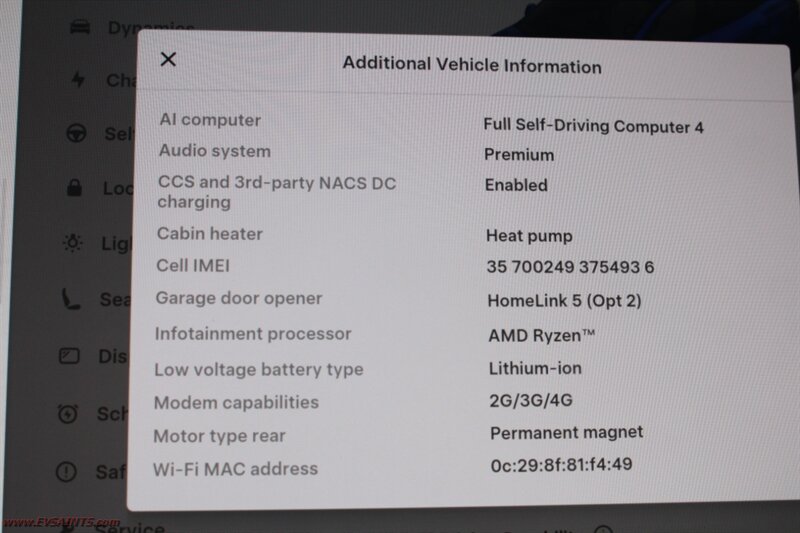
Task: Tap the CCS and 3rd-party NACS DC charging label
Action: (277, 192)
